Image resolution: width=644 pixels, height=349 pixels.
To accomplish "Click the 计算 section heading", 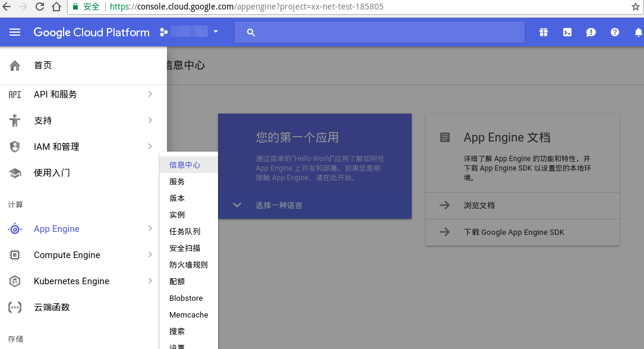I will (15, 205).
